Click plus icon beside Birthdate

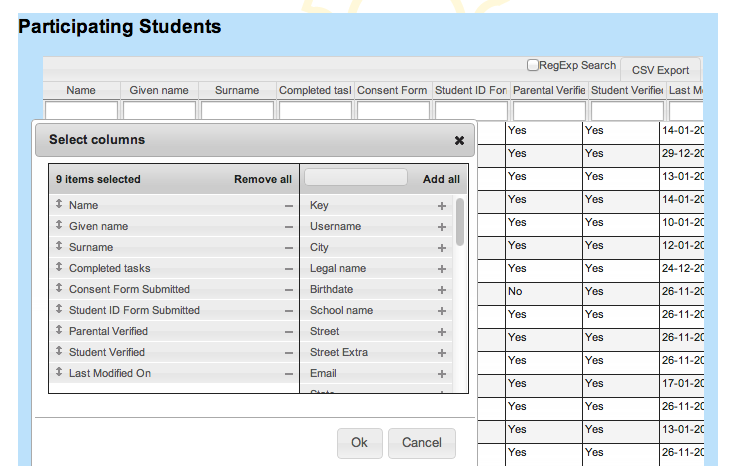pyautogui.click(x=441, y=289)
